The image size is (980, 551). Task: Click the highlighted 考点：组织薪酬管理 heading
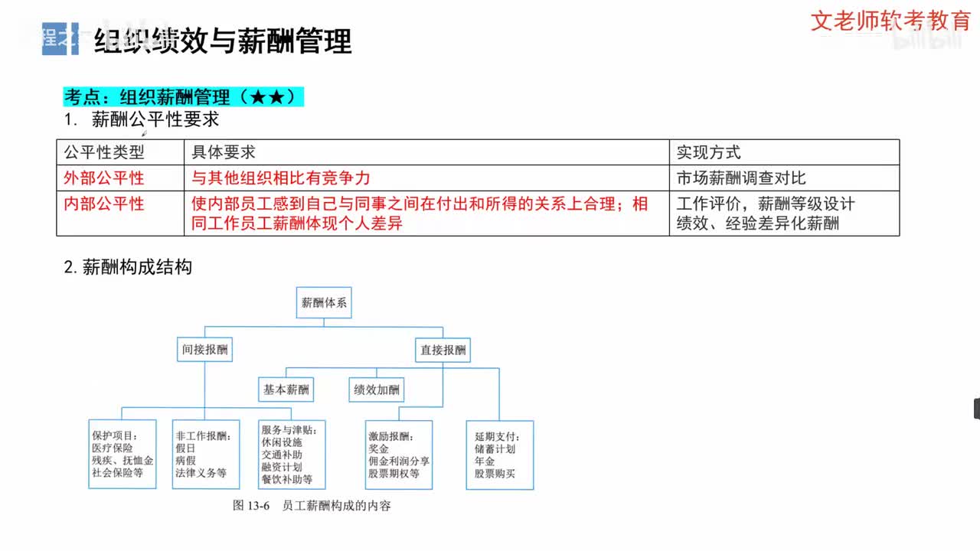tap(185, 97)
